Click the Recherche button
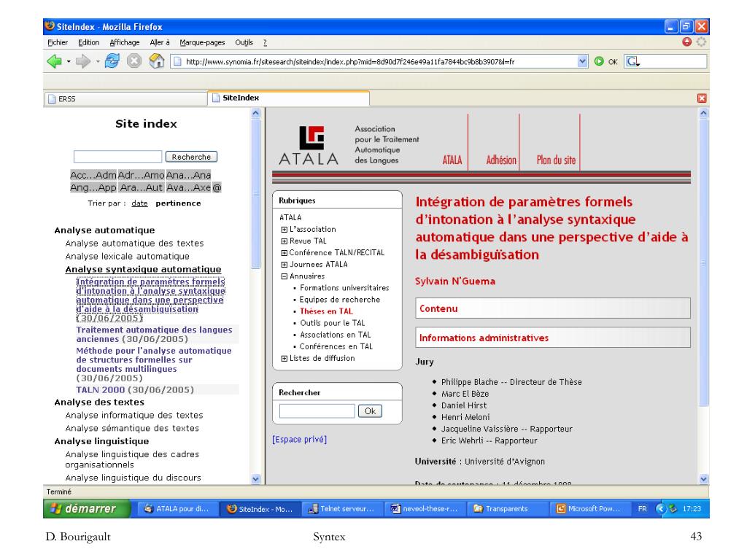747x560 pixels. point(191,157)
